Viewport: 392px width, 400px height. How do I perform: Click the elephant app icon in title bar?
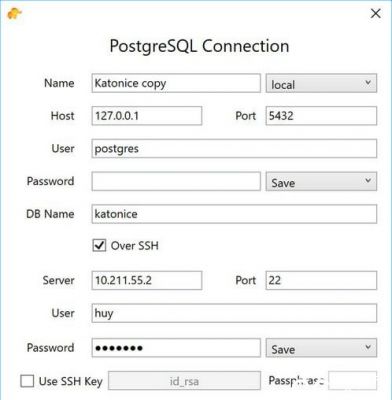(x=14, y=14)
